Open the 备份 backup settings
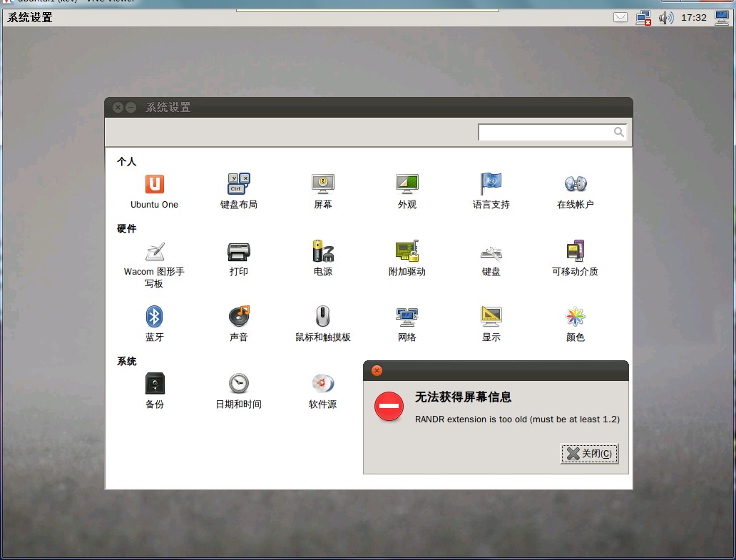Image resolution: width=736 pixels, height=560 pixels. pyautogui.click(x=155, y=391)
